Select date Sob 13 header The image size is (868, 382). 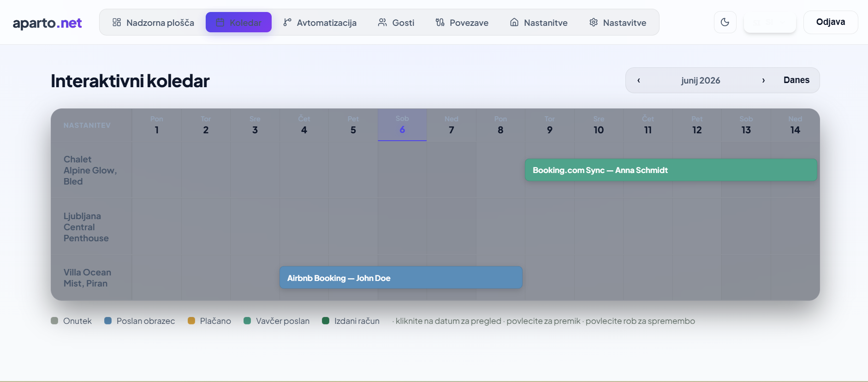coord(746,125)
